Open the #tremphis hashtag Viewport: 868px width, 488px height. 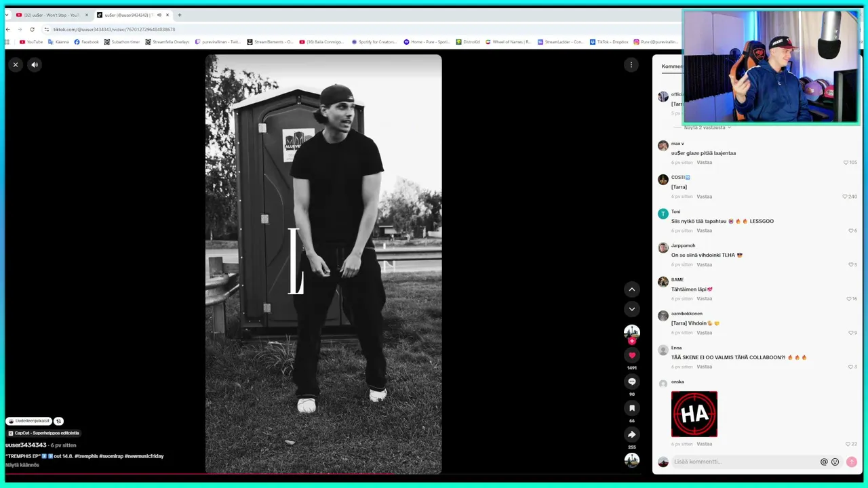coord(87,456)
